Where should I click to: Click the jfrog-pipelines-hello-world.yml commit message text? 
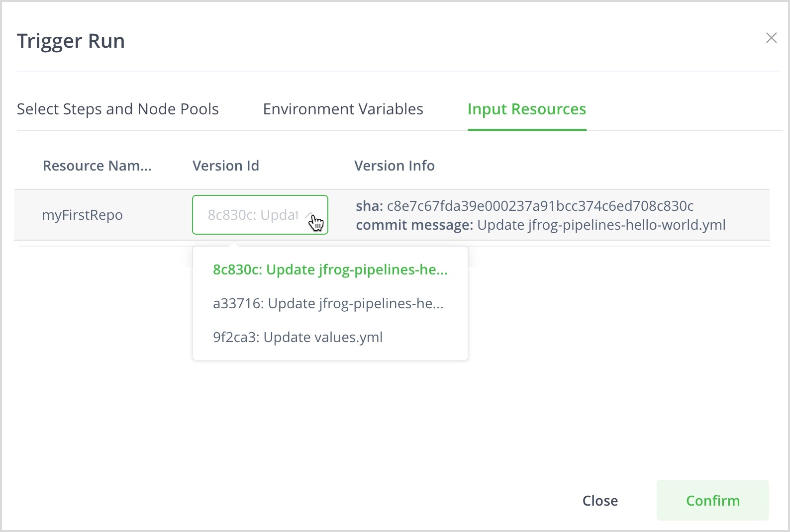[601, 225]
